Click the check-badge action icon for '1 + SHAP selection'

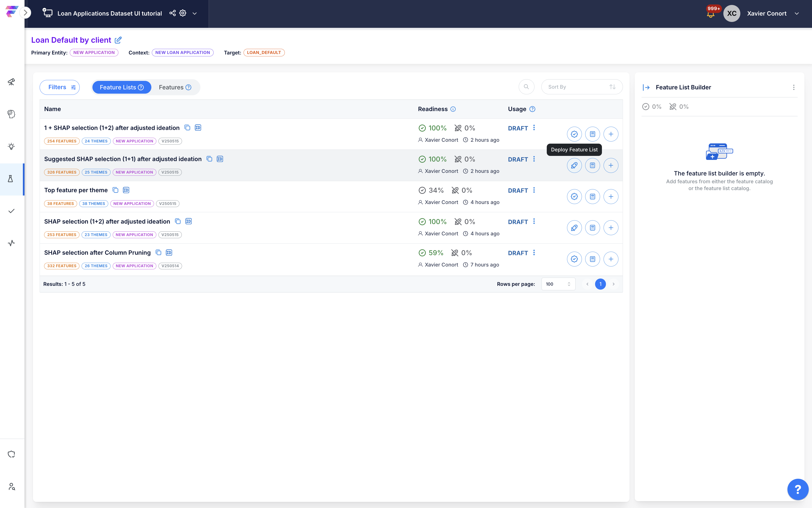574,134
